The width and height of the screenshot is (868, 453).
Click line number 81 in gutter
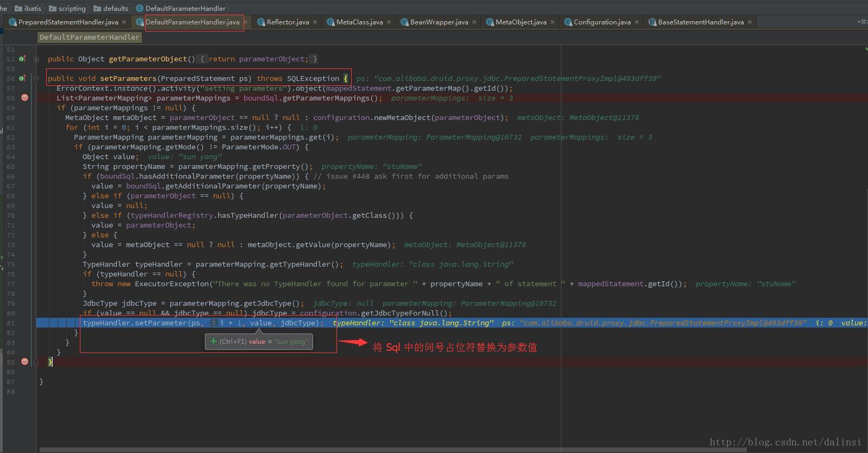pyautogui.click(x=11, y=323)
